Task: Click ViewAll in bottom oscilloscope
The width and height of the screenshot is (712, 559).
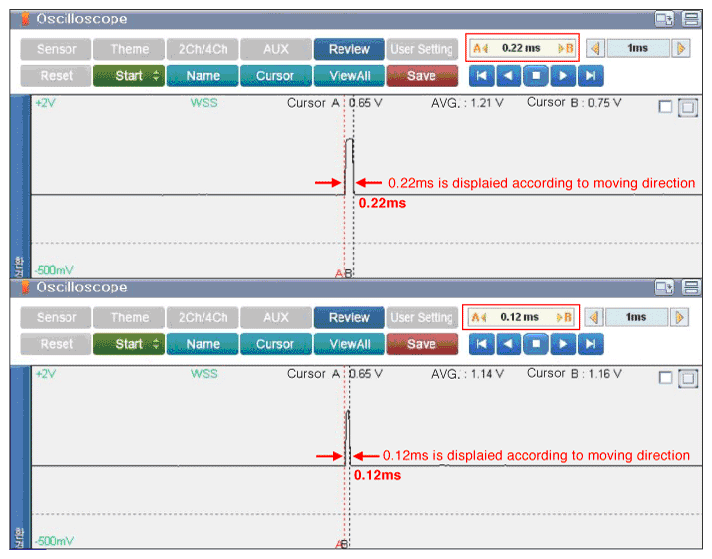Action: [349, 344]
